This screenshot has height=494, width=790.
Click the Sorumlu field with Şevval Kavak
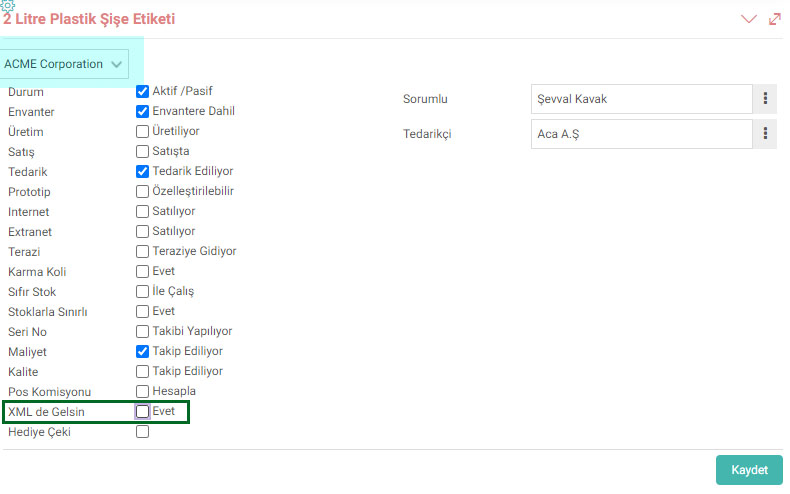pyautogui.click(x=641, y=99)
